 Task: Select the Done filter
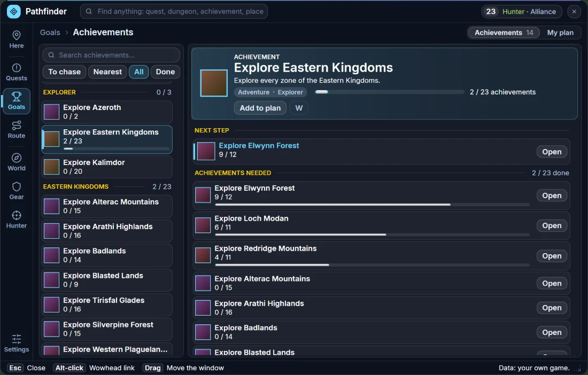point(165,72)
